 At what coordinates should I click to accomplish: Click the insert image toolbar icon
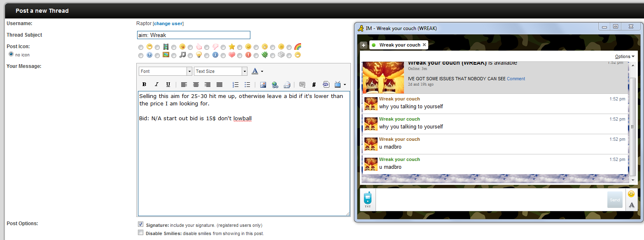263,85
